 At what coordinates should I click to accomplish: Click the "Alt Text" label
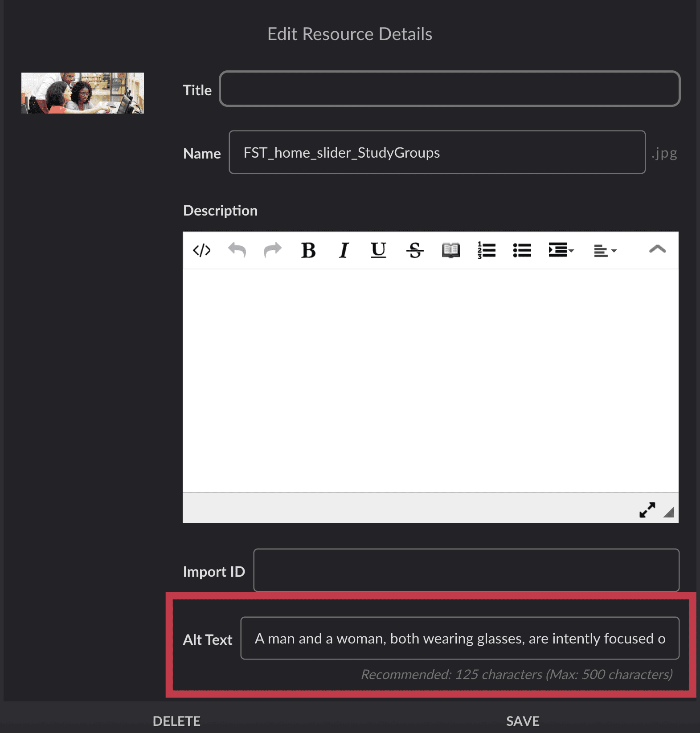click(208, 640)
